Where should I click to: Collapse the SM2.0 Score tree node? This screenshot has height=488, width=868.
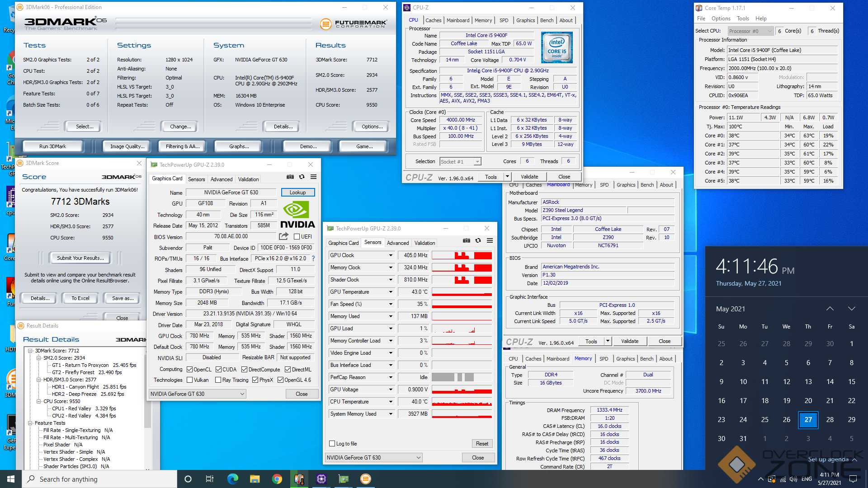coord(38,358)
